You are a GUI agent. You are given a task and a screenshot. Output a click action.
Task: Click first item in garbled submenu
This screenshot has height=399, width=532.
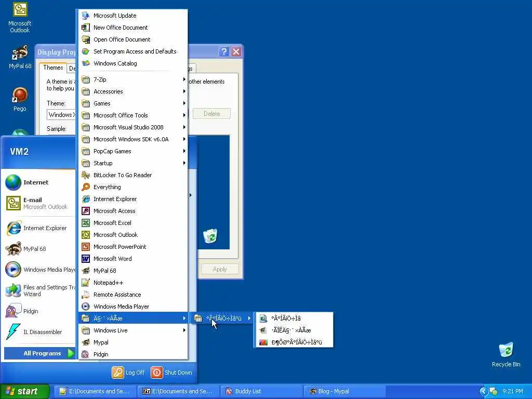[294, 318]
